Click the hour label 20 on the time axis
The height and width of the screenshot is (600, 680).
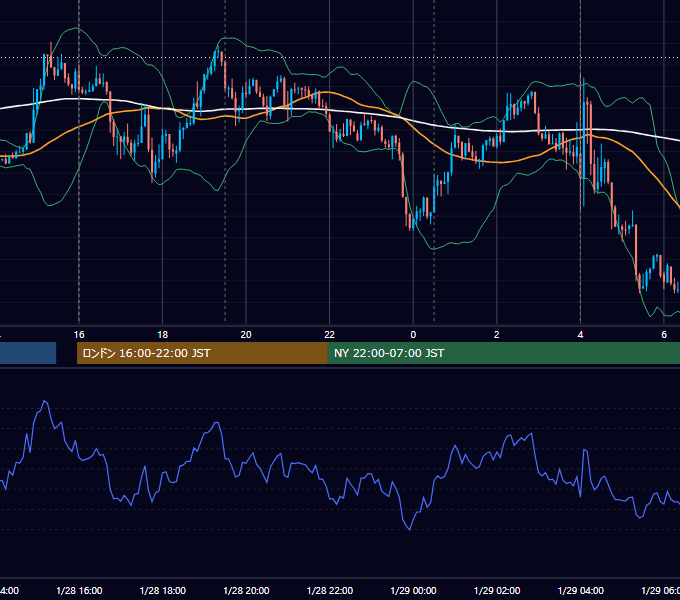click(246, 335)
